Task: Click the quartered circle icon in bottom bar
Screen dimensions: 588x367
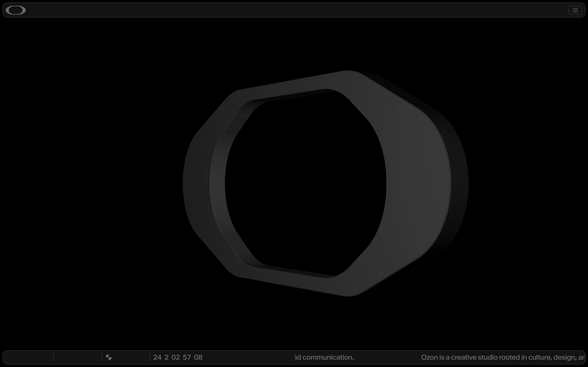Action: tap(109, 357)
